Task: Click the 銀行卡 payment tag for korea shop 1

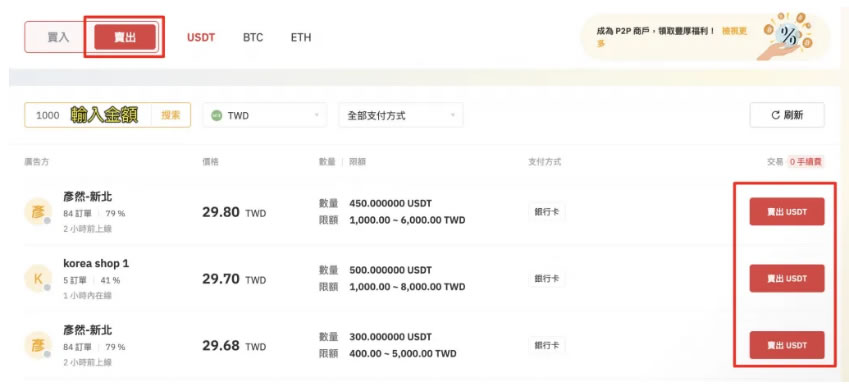Action: pyautogui.click(x=547, y=278)
